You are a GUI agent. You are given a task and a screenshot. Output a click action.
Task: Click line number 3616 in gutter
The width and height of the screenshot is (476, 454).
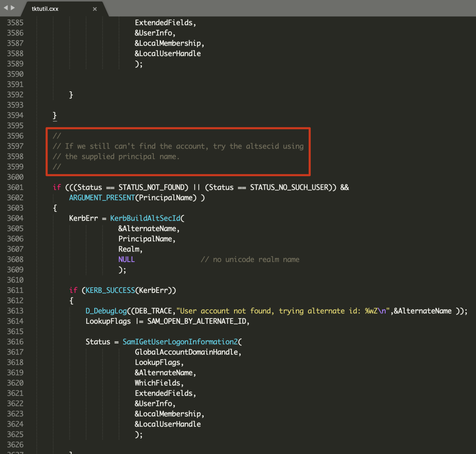[15, 341]
